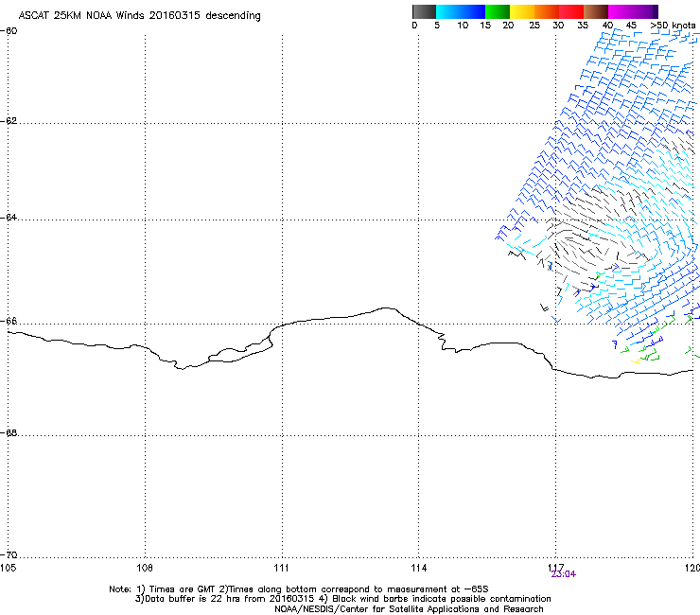
Task: Click the latitude label "-68"
Action: (9, 432)
